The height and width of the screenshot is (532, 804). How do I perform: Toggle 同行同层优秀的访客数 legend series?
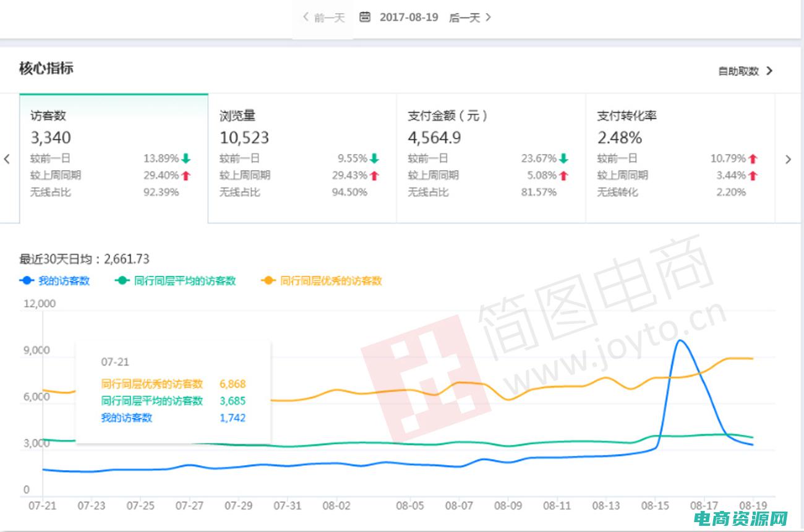tap(322, 281)
